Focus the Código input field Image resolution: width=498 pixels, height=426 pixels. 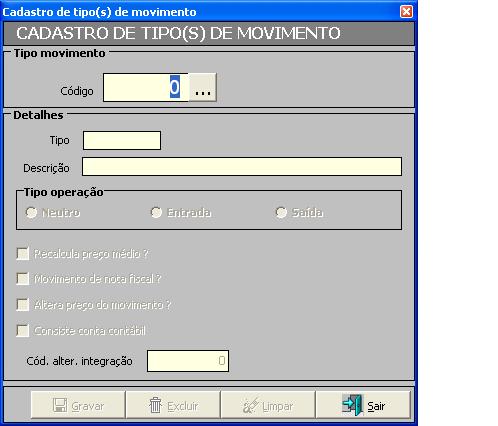146,88
